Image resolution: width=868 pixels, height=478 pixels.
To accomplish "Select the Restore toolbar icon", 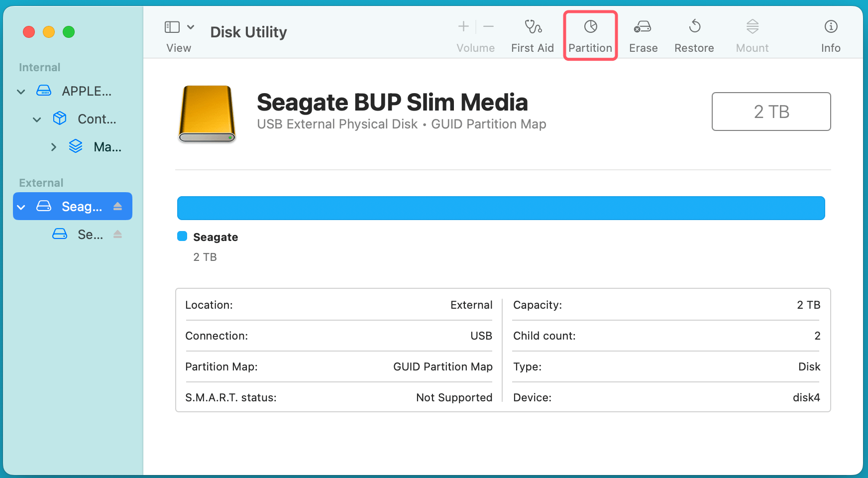I will [x=694, y=27].
